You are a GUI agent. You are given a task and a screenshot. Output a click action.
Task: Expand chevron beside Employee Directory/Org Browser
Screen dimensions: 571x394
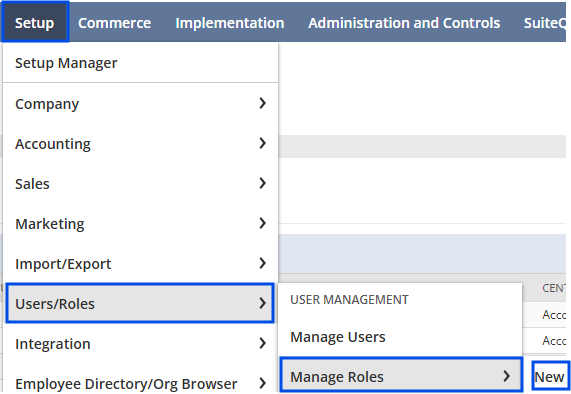tap(263, 383)
